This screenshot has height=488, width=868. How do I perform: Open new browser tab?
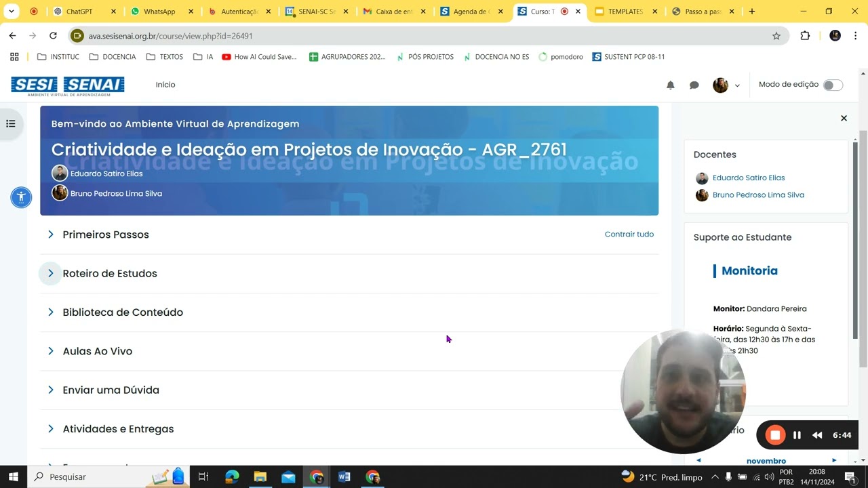751,12
